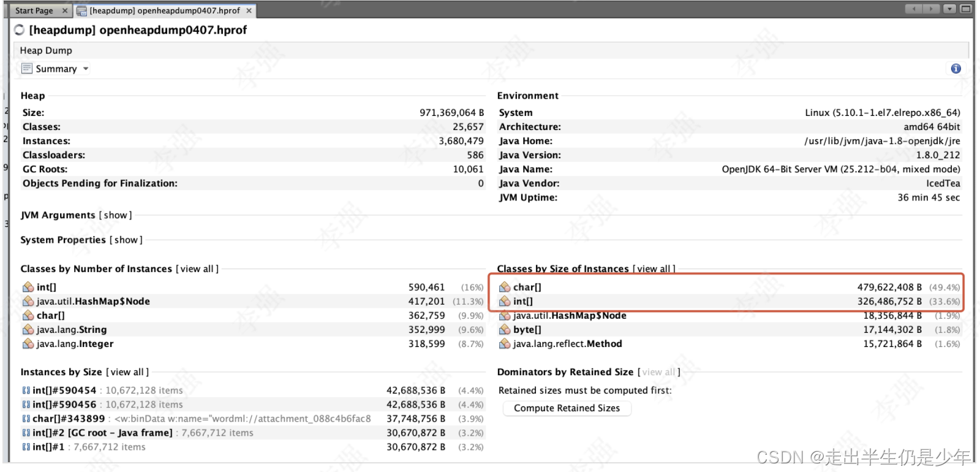Click the java.lang.Integer class icon
This screenshot has width=980, height=472.
coord(28,344)
